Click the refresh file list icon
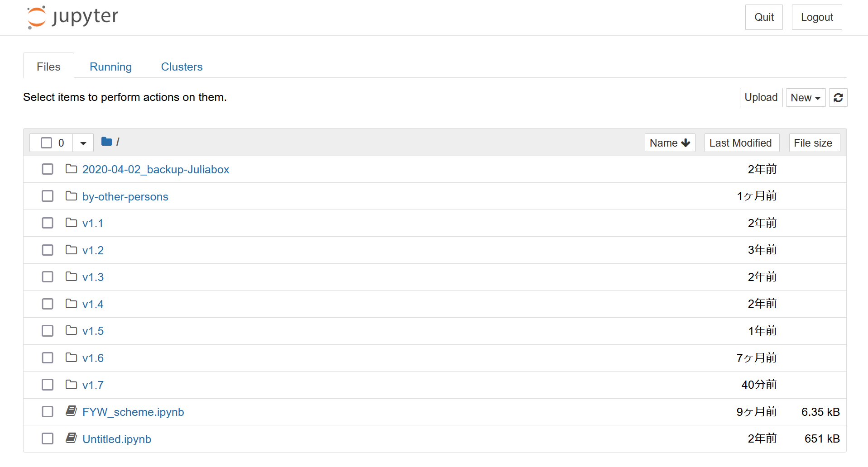The width and height of the screenshot is (868, 467). [x=838, y=98]
